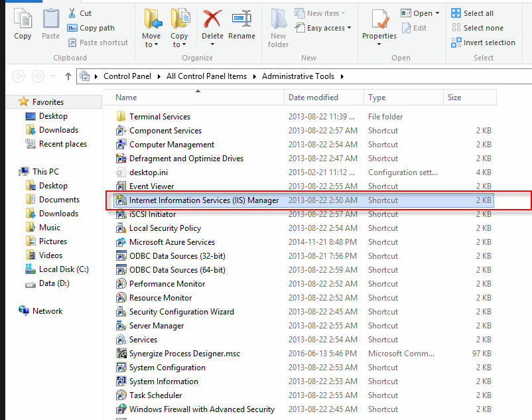The image size is (532, 420).
Task: Select Windows Firewall with Advanced Security icon
Action: point(121,409)
